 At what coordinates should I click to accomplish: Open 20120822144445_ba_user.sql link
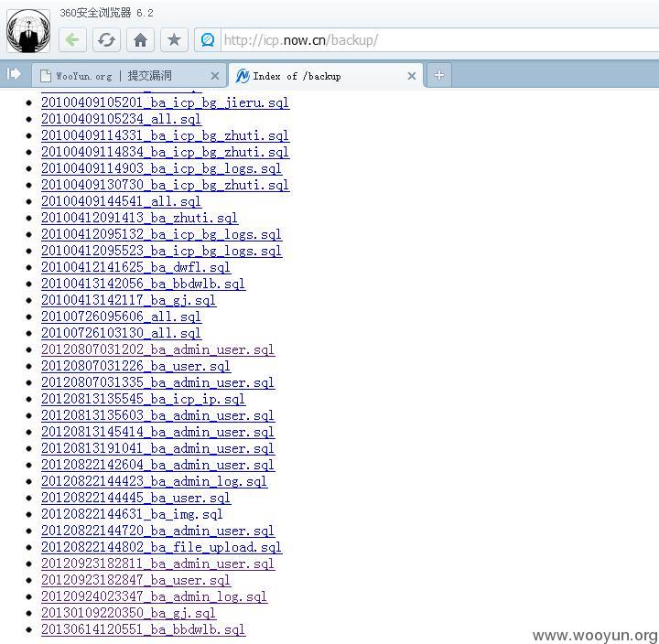(135, 498)
